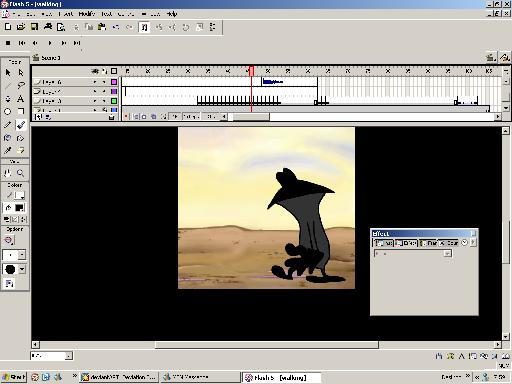The image size is (512, 384).
Task: Open the brush shape dropdown
Action: (x=22, y=269)
